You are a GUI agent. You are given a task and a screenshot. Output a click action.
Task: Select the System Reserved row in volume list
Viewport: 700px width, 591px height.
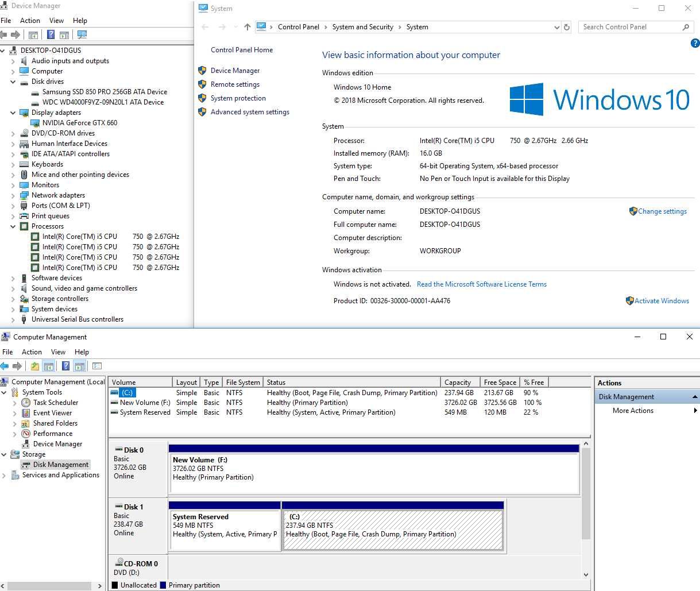[349, 412]
